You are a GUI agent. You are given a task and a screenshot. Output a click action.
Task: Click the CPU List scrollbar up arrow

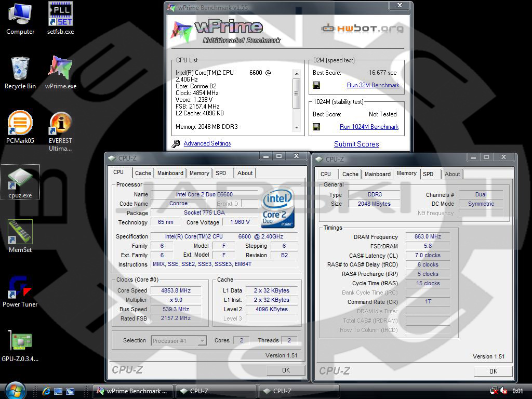tap(297, 74)
